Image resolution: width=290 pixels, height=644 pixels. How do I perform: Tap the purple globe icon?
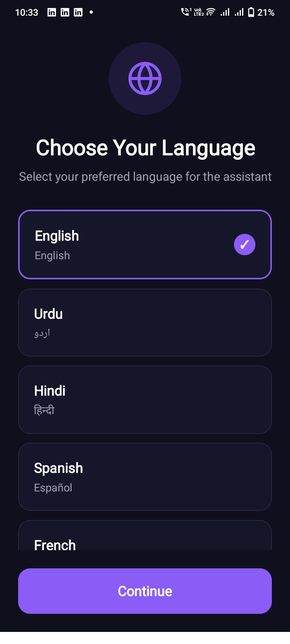[145, 78]
